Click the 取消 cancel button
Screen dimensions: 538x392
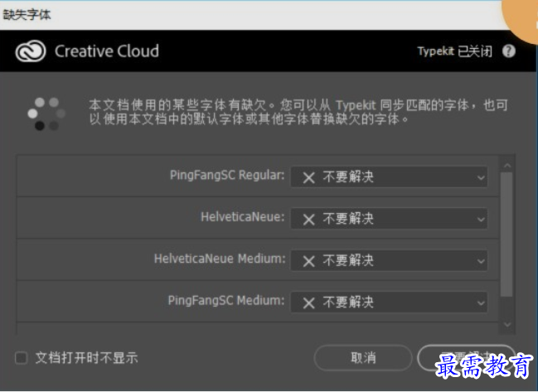click(x=363, y=358)
